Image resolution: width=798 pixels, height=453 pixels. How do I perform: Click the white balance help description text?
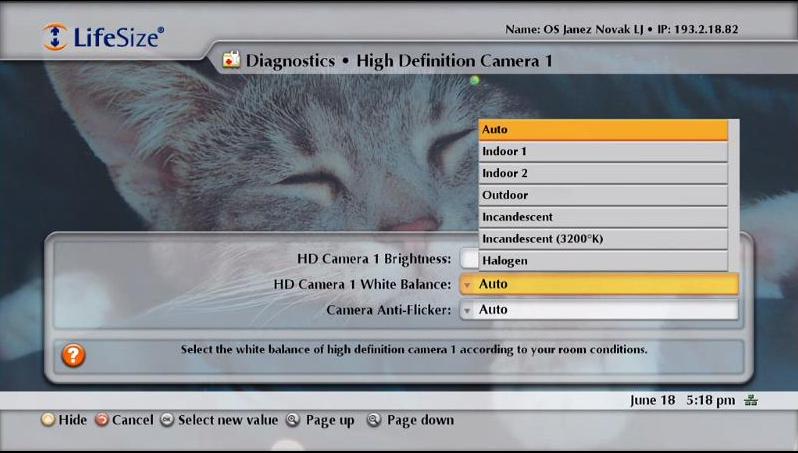click(x=414, y=350)
